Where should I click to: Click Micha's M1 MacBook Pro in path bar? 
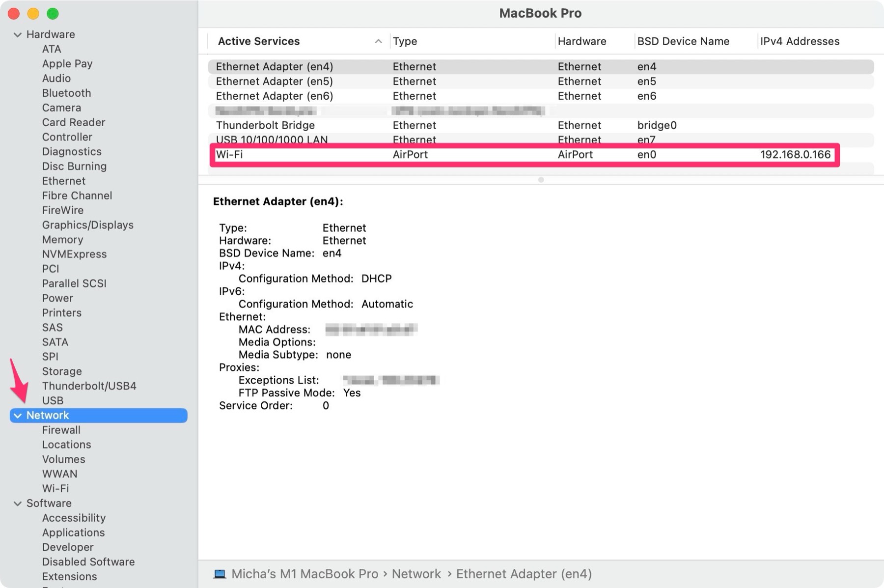(x=304, y=574)
